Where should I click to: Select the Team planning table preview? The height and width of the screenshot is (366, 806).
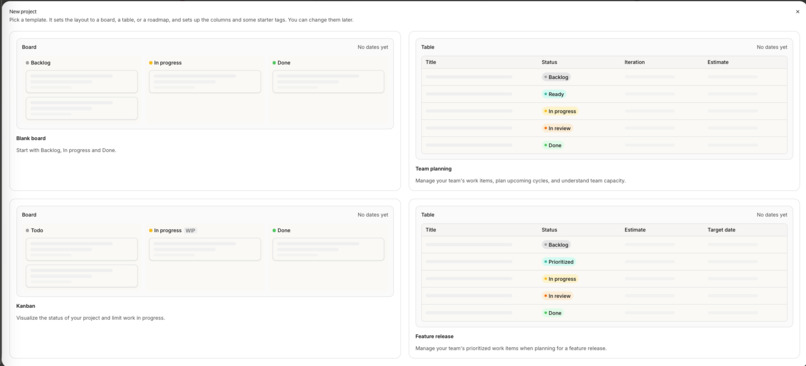[604, 99]
